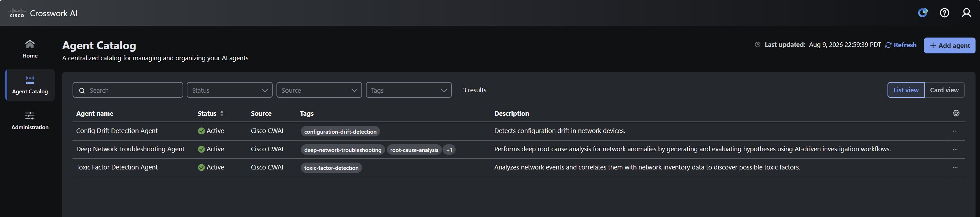Switch to List view

[x=906, y=90]
